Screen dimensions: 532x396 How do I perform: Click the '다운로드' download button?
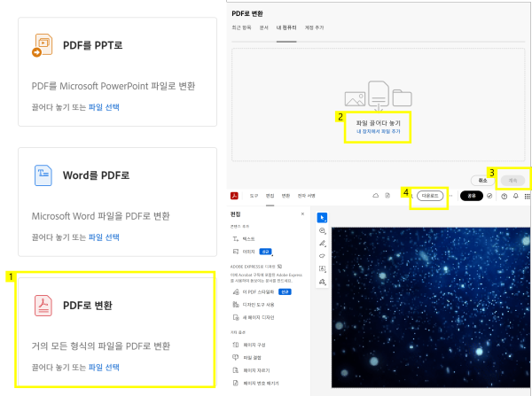click(430, 196)
